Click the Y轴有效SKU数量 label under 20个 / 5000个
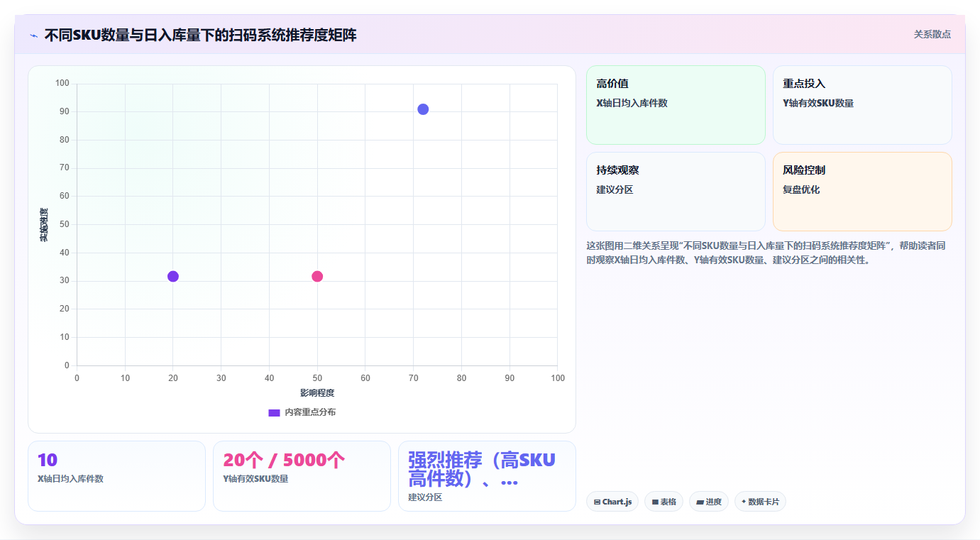Viewport: 980px width, 540px height. 255,479
